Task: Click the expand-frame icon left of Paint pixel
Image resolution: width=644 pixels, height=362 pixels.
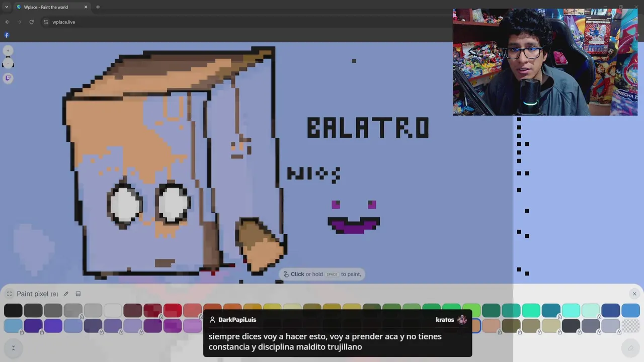Action: 10,294
